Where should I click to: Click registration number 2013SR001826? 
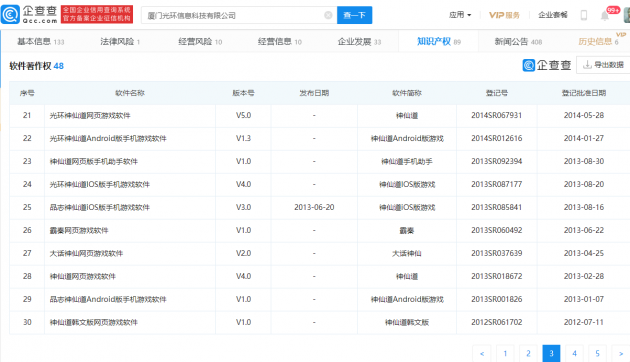tap(497, 299)
